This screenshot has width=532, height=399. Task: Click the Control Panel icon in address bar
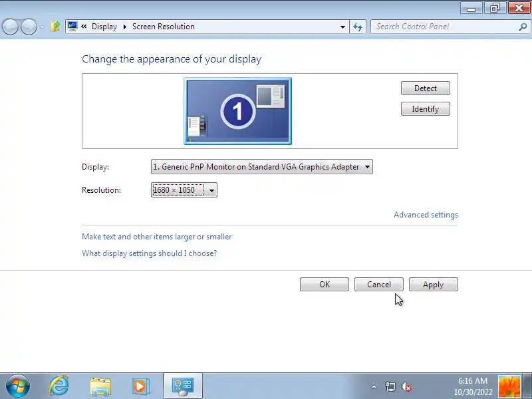tap(72, 26)
